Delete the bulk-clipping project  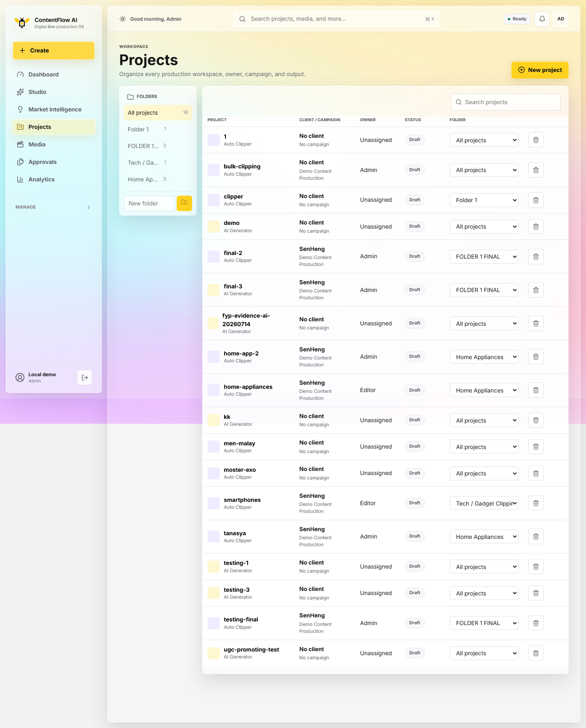536,170
